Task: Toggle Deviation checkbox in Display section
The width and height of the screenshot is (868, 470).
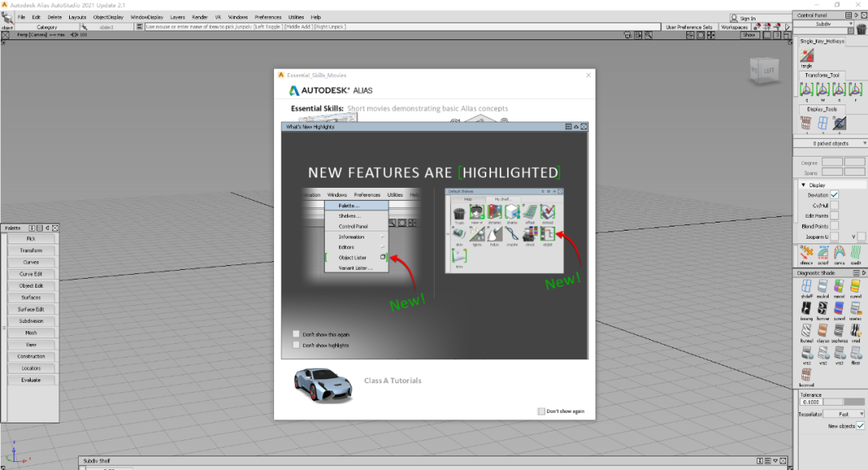Action: click(834, 195)
